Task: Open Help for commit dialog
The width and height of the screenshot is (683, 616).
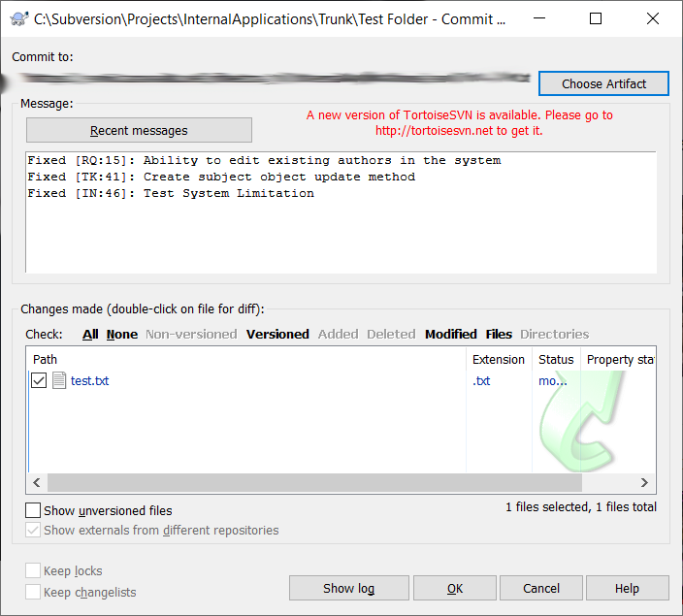Action: pyautogui.click(x=627, y=588)
